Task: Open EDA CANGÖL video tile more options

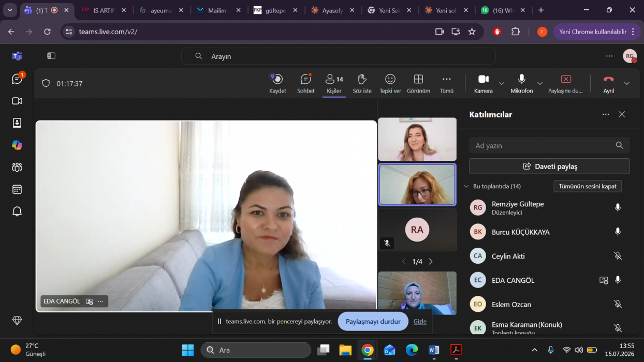Action: pyautogui.click(x=100, y=301)
